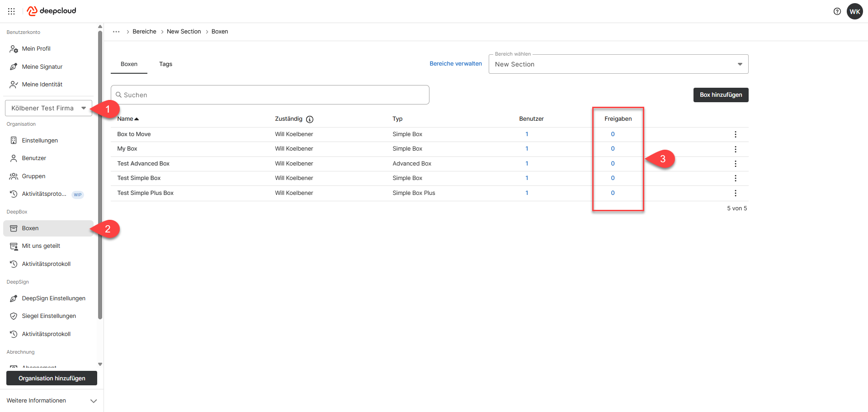The height and width of the screenshot is (412, 868).
Task: Expand Weitere Informationen section
Action: pos(52,401)
